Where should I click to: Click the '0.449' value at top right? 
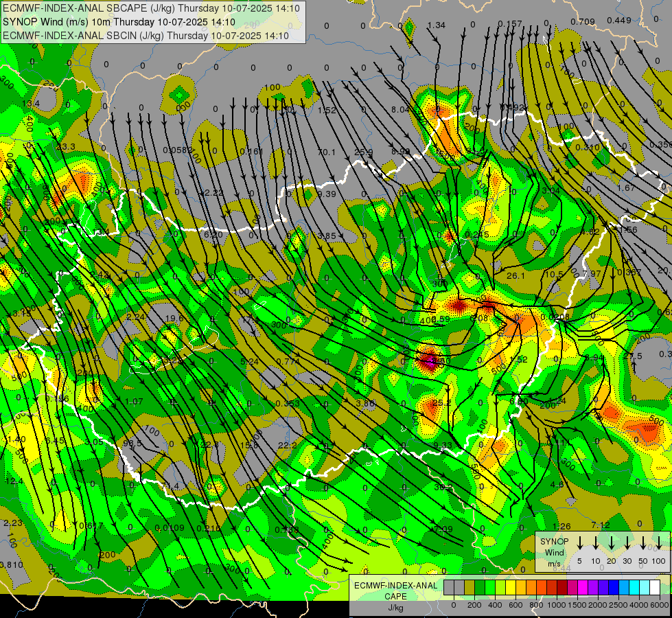coord(619,20)
